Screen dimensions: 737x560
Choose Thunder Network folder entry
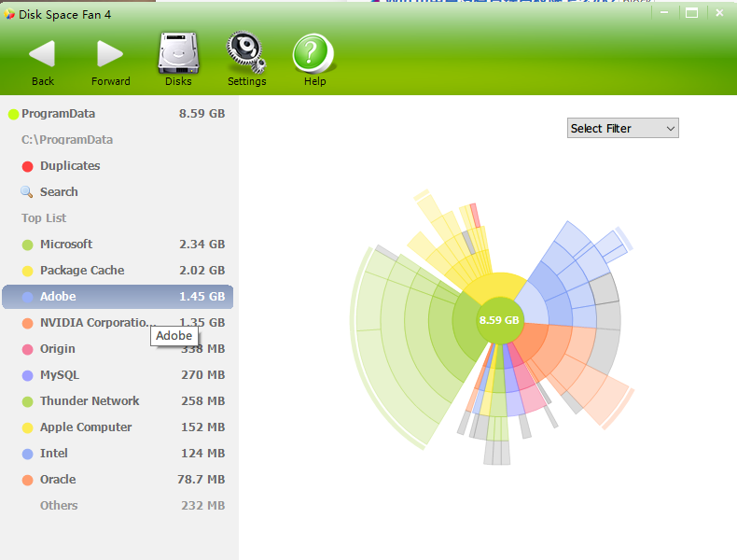coord(90,401)
